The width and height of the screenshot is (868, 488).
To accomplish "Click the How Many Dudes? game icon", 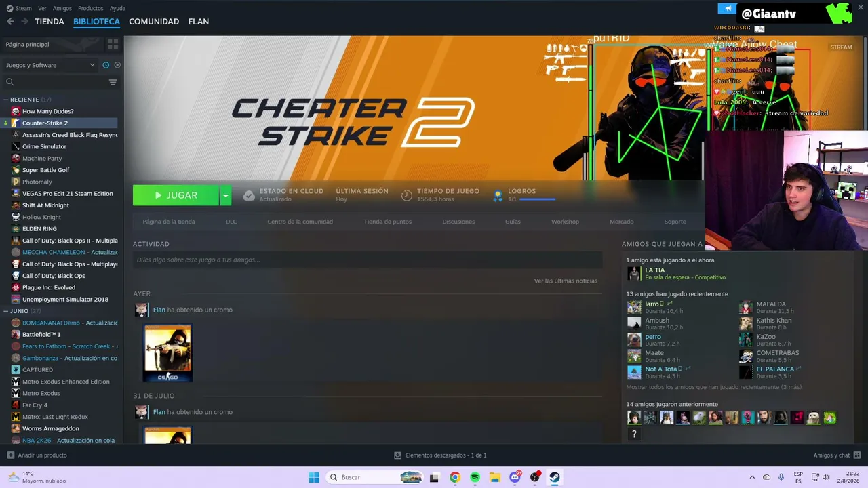I will 16,111.
